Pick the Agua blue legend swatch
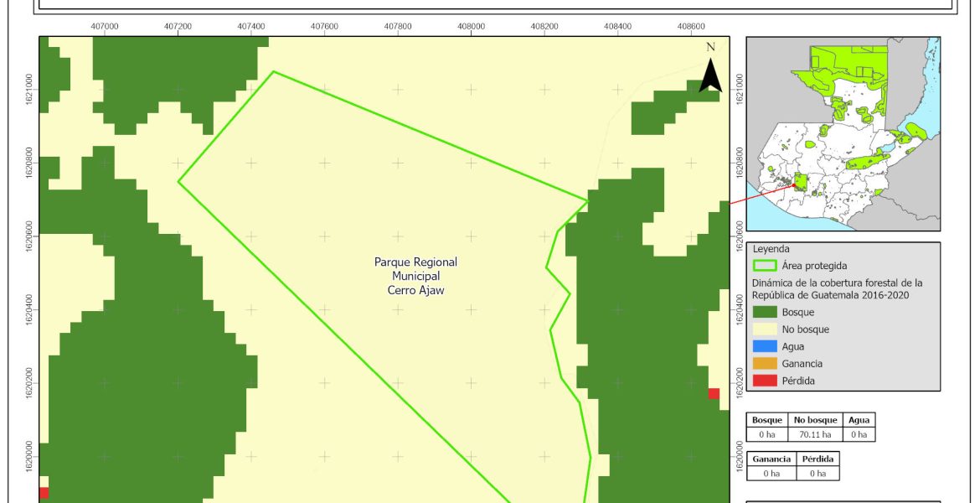The image size is (980, 503). tap(765, 346)
